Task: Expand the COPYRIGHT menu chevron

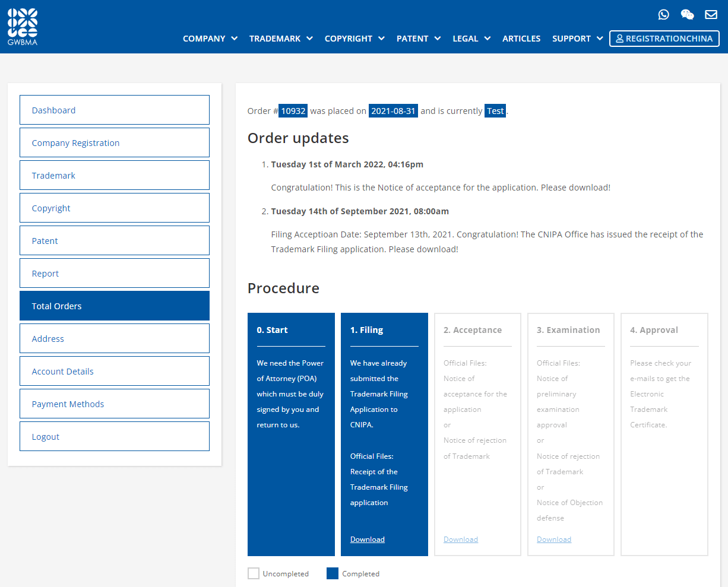Action: pyautogui.click(x=381, y=39)
